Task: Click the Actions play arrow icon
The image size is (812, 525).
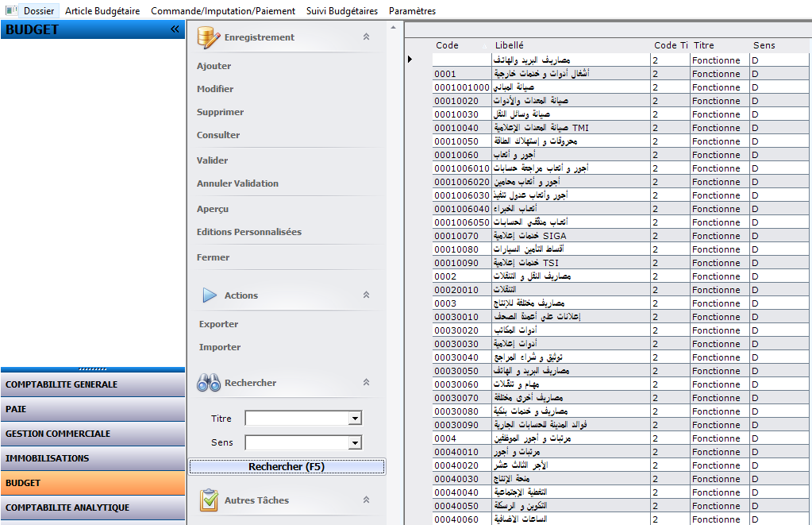Action: [x=210, y=295]
